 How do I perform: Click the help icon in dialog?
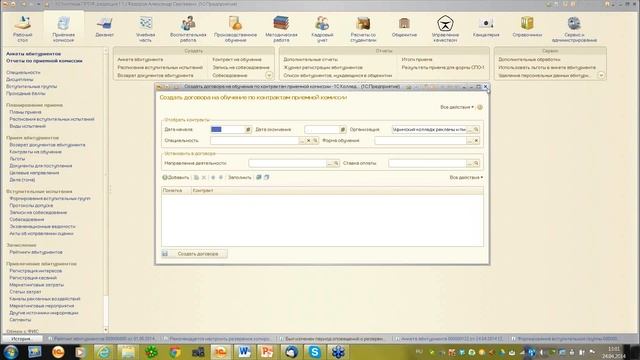pos(480,107)
